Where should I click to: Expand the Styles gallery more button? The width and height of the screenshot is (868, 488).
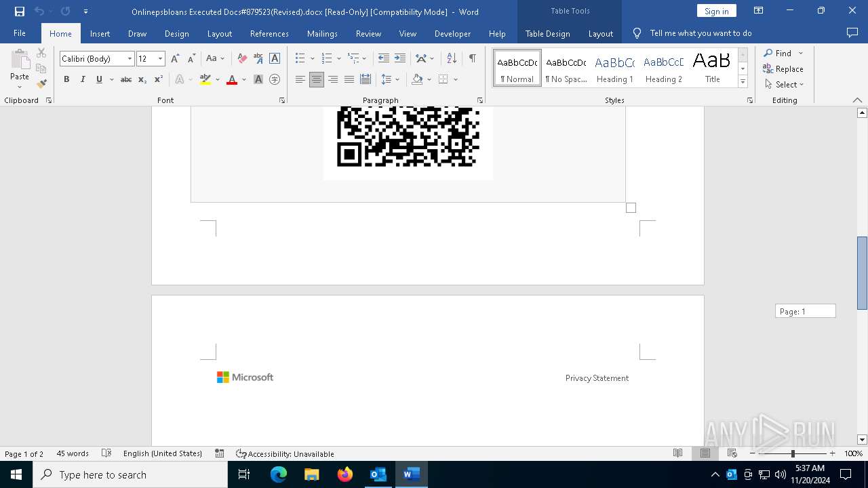(x=743, y=82)
